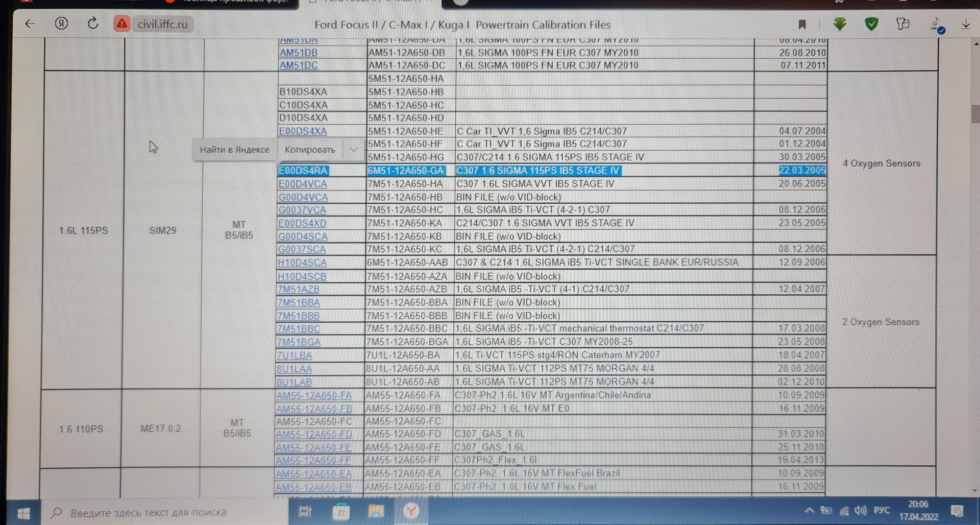
Task: Click the Windows taskbar search field
Action: 164,512
